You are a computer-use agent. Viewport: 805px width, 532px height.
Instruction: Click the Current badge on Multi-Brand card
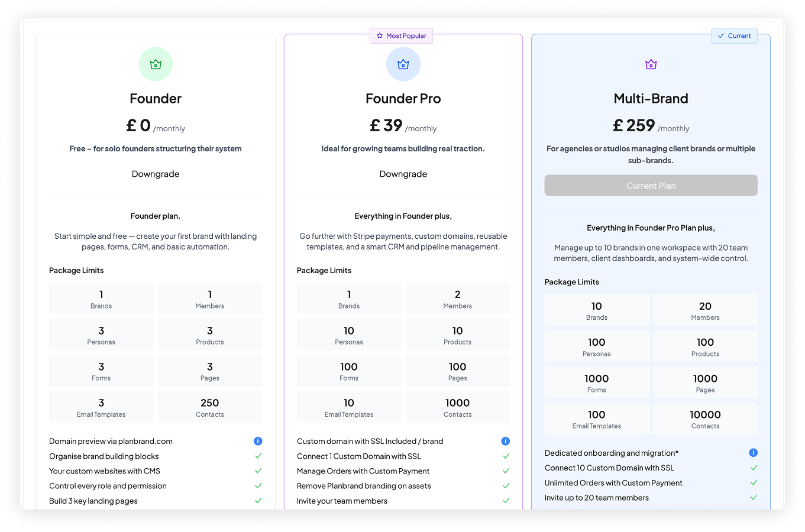pyautogui.click(x=734, y=36)
